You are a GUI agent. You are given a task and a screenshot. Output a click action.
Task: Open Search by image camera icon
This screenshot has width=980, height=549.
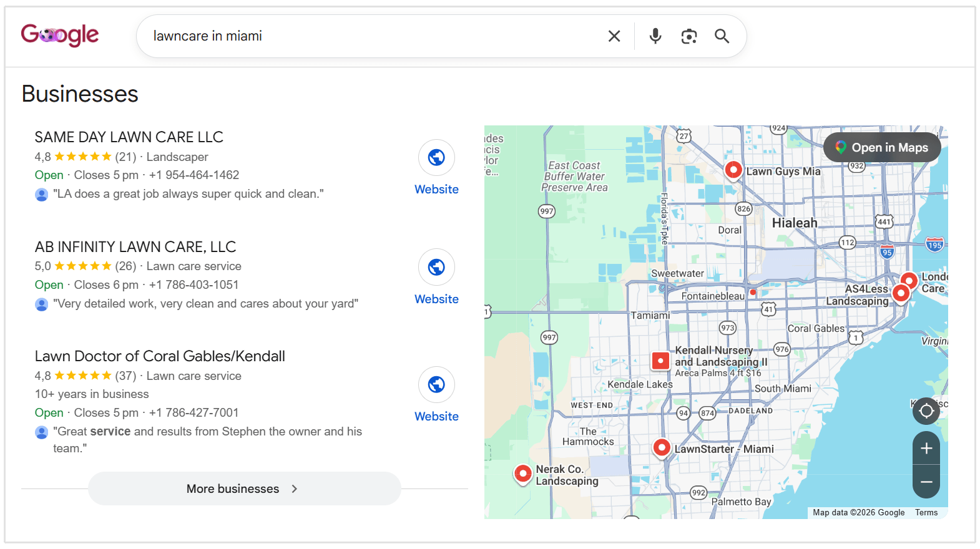pos(689,36)
